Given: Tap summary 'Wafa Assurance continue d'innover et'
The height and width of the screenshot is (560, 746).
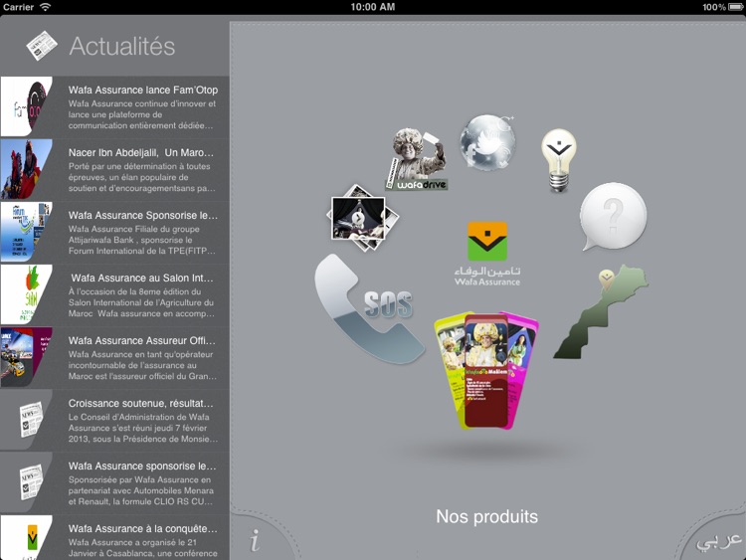Looking at the screenshot, I should 142,103.
